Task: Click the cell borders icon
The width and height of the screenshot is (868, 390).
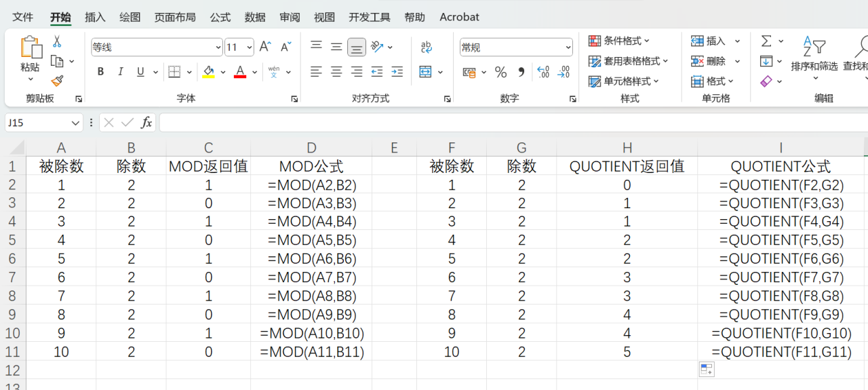Action: pyautogui.click(x=174, y=71)
